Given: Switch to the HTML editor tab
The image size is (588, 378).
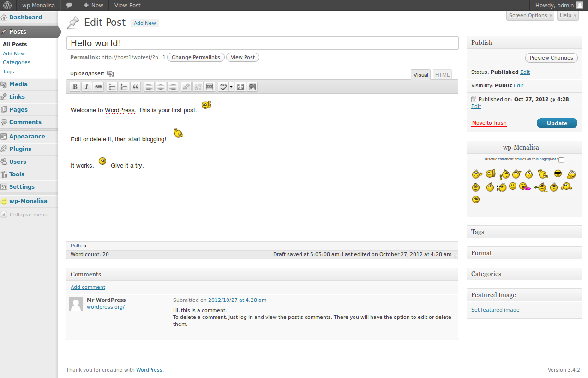Looking at the screenshot, I should pos(442,75).
